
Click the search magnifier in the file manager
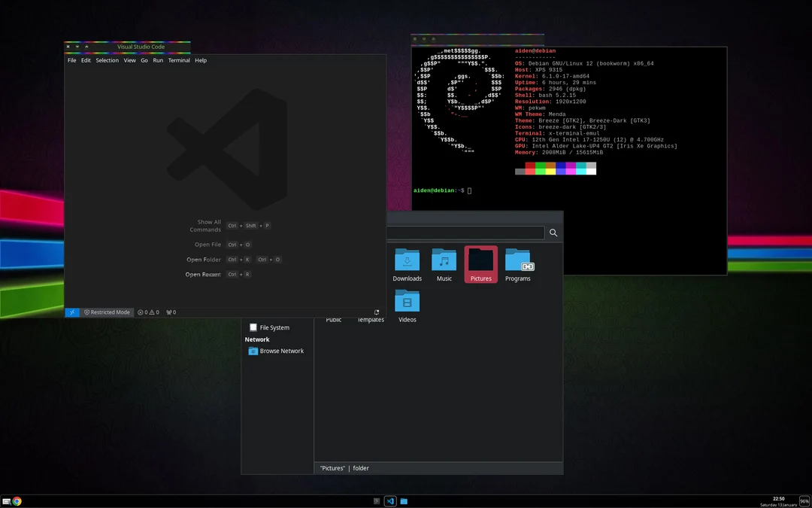[553, 233]
